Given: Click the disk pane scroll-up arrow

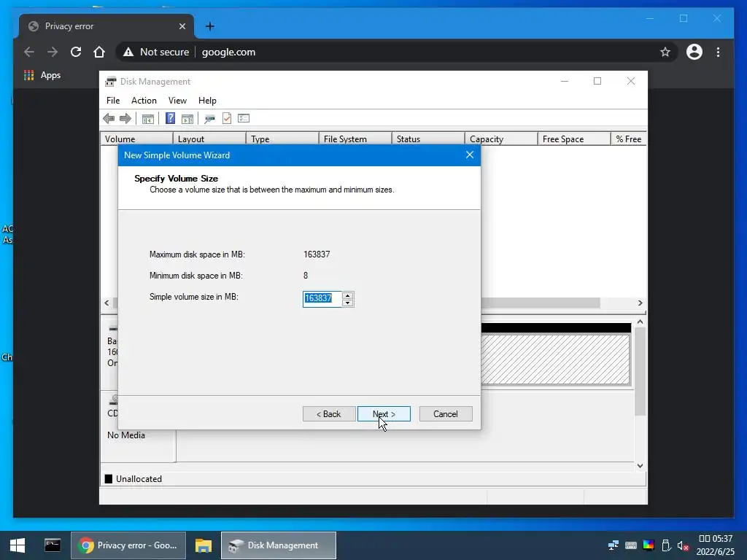Looking at the screenshot, I should 640,322.
